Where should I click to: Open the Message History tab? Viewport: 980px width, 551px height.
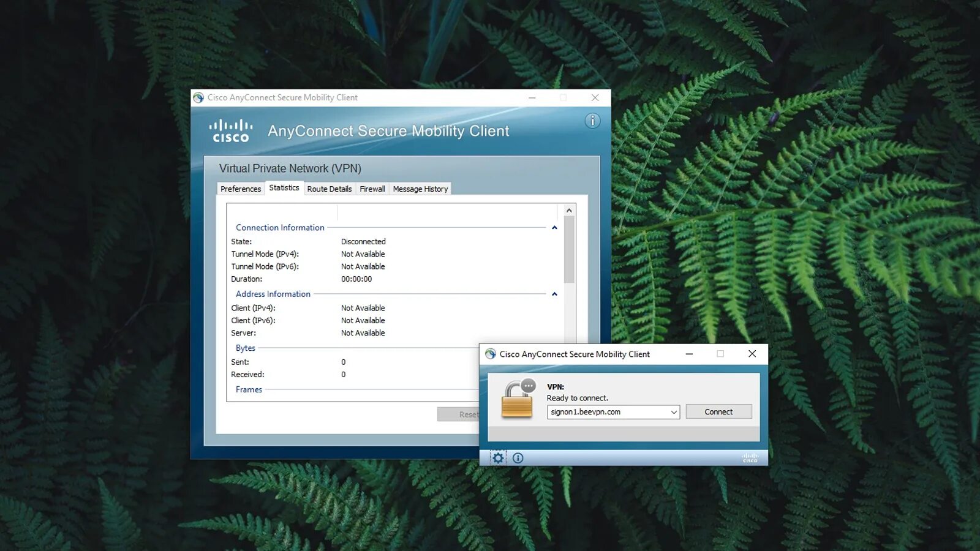tap(420, 189)
